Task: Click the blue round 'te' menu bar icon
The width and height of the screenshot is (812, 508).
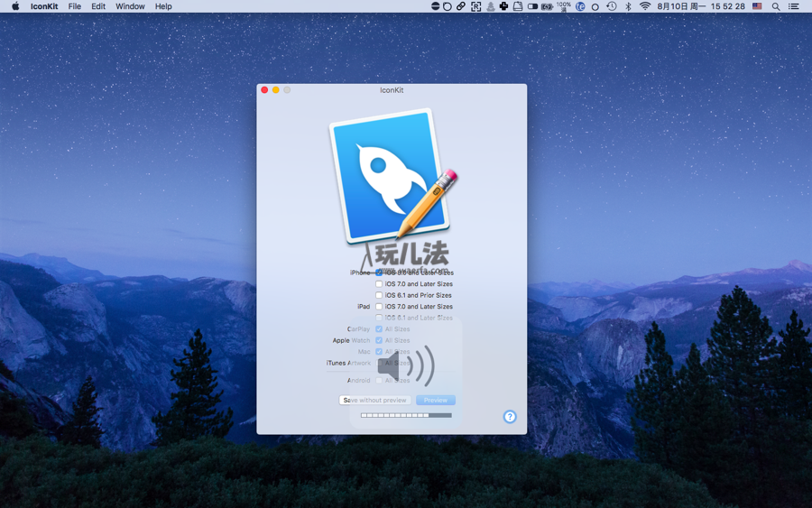Action: pos(580,6)
